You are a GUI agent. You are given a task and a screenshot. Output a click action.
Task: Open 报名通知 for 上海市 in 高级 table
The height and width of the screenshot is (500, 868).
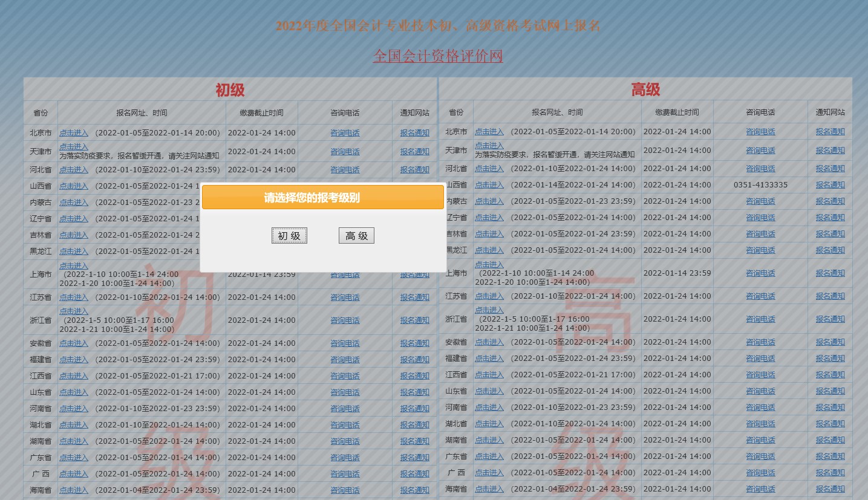[x=830, y=273]
